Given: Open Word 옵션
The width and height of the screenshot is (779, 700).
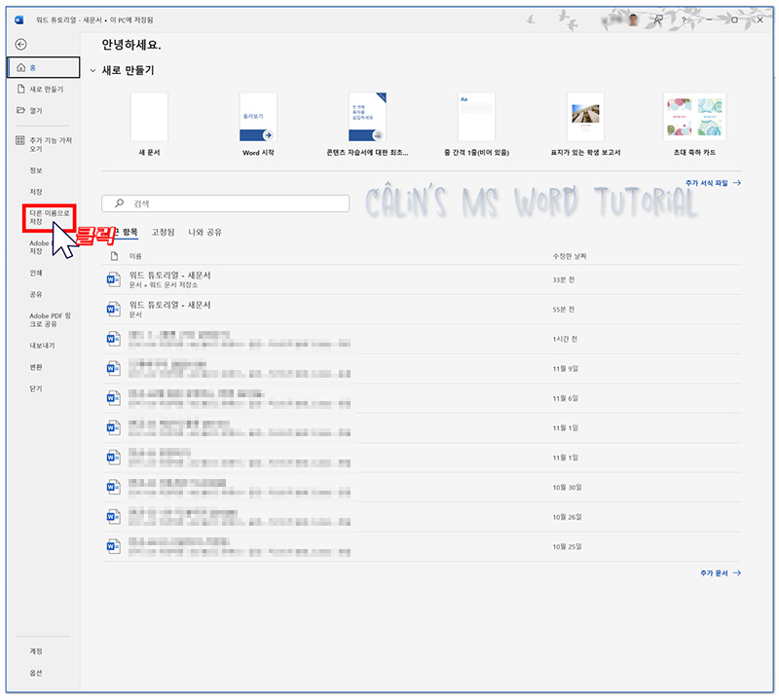Looking at the screenshot, I should point(36,673).
